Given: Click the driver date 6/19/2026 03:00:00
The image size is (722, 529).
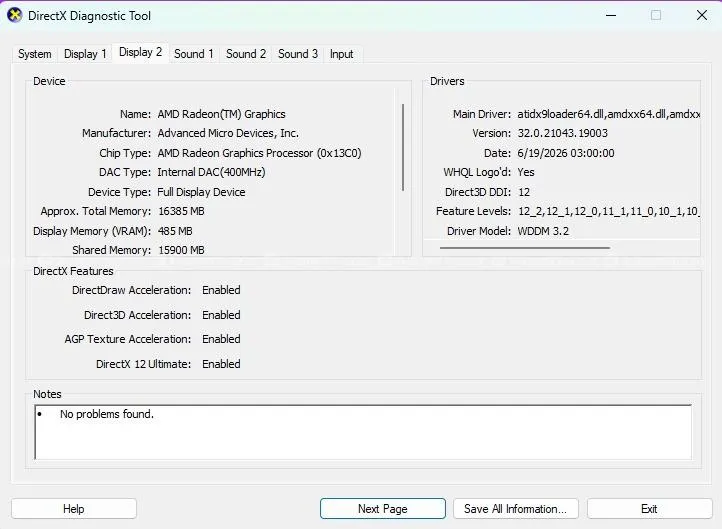Looking at the screenshot, I should click(x=566, y=153).
